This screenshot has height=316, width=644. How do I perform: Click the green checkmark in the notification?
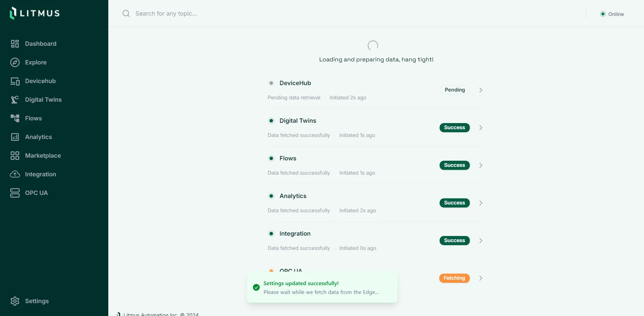click(x=256, y=288)
